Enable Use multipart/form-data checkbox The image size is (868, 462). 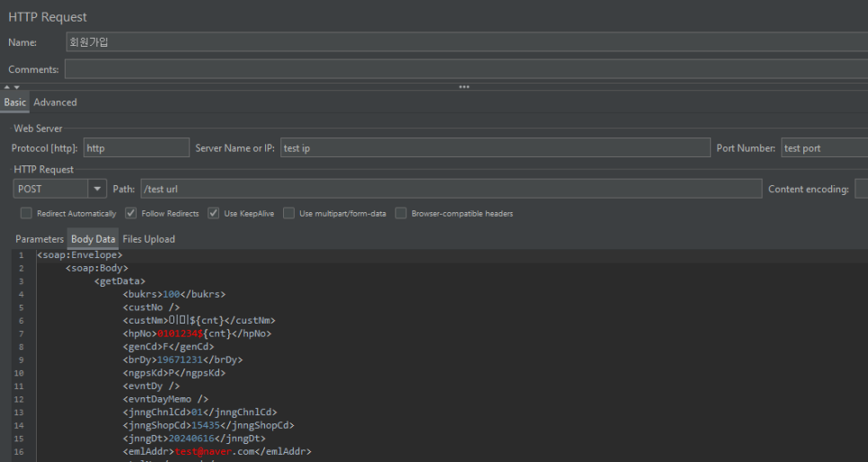(288, 213)
